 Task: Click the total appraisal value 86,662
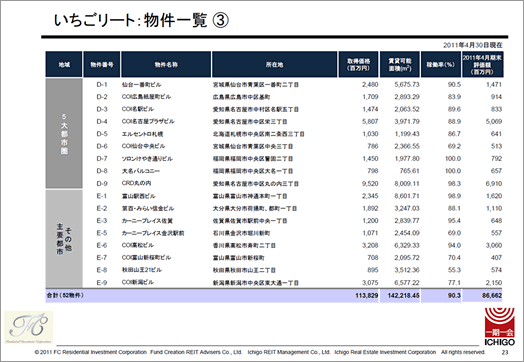point(492,295)
